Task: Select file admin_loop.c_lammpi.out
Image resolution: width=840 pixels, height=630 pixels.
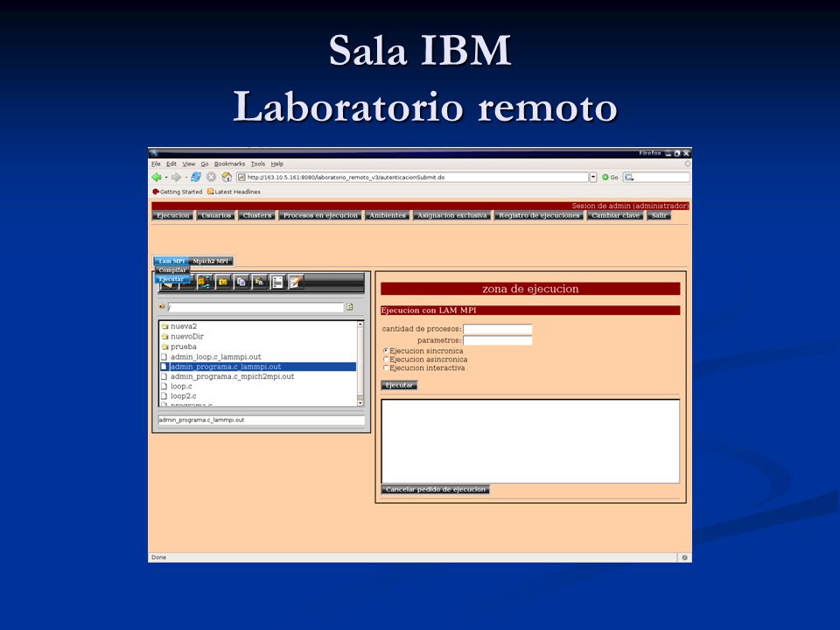Action: [211, 357]
